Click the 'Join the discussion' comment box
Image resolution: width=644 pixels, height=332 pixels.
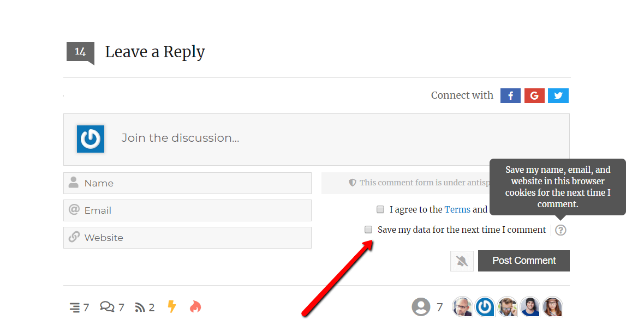pyautogui.click(x=327, y=138)
